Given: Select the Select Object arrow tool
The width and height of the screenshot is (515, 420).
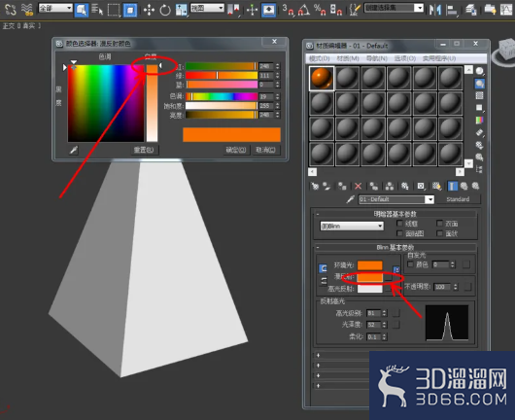Looking at the screenshot, I should [81, 10].
